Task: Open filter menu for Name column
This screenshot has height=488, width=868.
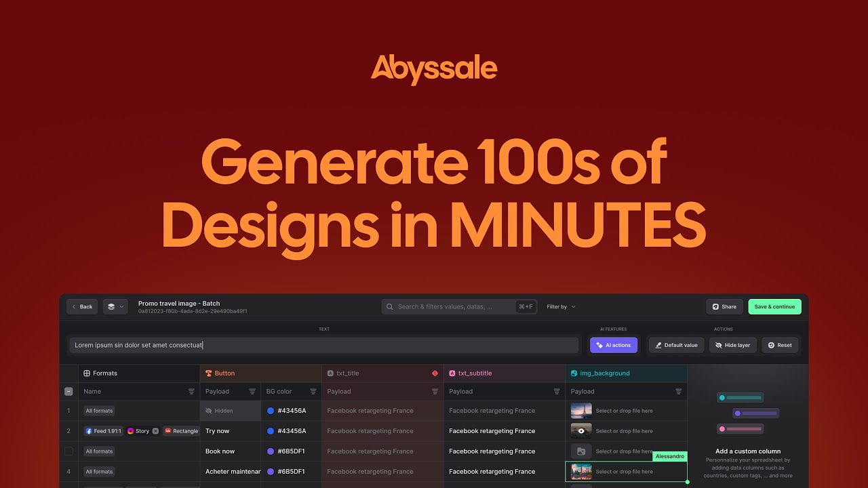Action: (x=191, y=392)
